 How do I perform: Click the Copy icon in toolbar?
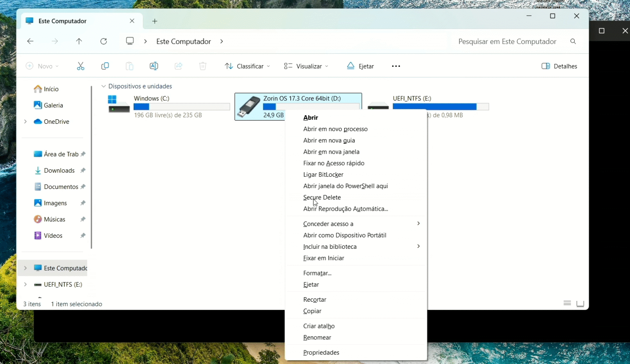coord(105,66)
